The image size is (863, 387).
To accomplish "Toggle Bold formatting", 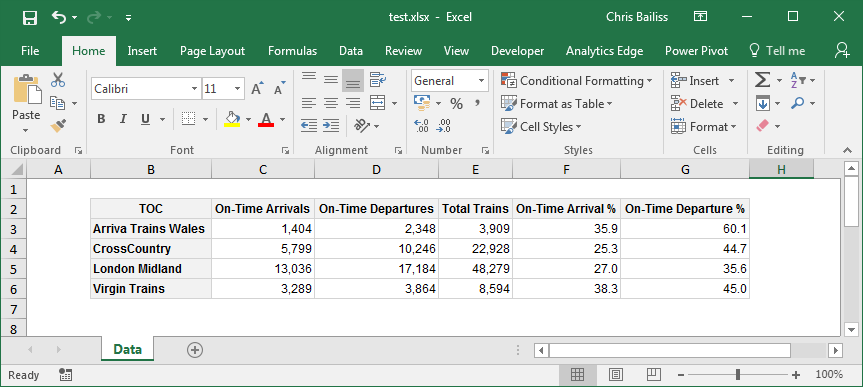I will click(101, 119).
